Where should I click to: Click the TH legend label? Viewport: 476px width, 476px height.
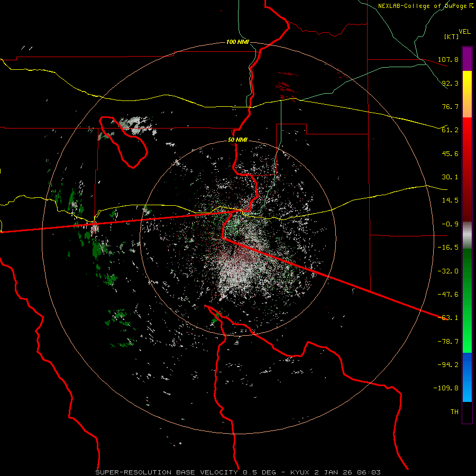[454, 412]
